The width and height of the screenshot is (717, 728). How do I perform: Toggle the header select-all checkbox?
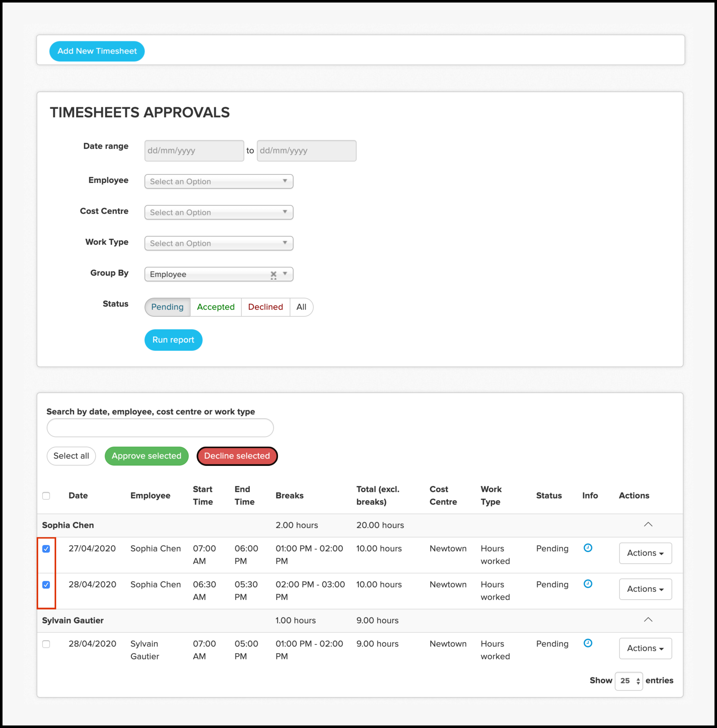(46, 496)
